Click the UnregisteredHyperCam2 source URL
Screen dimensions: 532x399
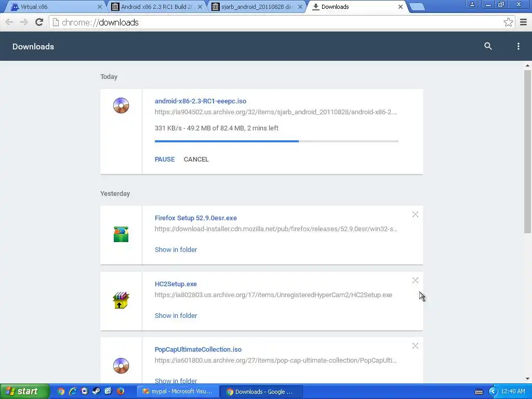(x=273, y=295)
